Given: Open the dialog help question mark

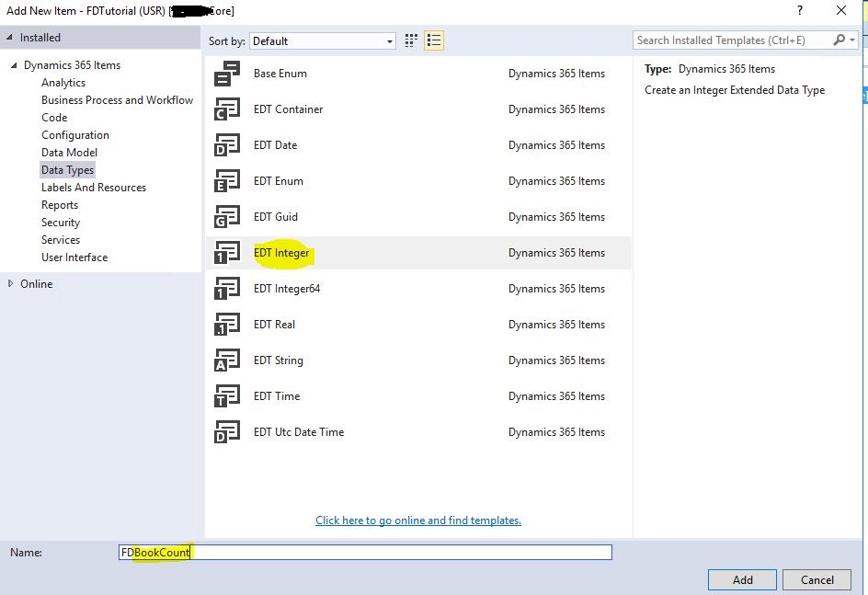Looking at the screenshot, I should 800,10.
